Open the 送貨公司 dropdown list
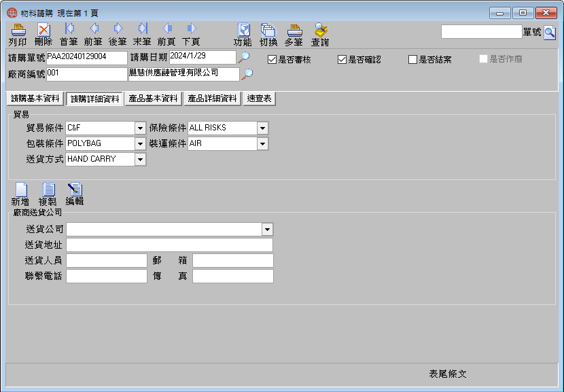The width and height of the screenshot is (564, 392). pos(267,230)
